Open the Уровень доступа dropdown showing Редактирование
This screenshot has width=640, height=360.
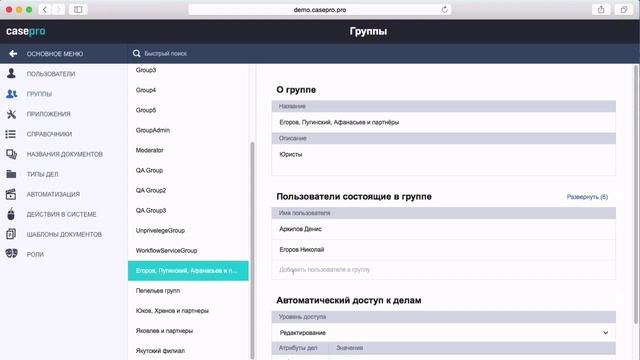pyautogui.click(x=444, y=333)
